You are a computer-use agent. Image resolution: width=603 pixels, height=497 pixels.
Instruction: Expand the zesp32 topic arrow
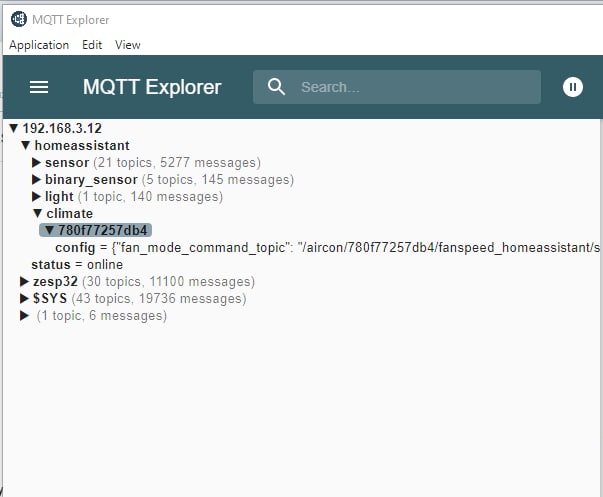pos(24,282)
